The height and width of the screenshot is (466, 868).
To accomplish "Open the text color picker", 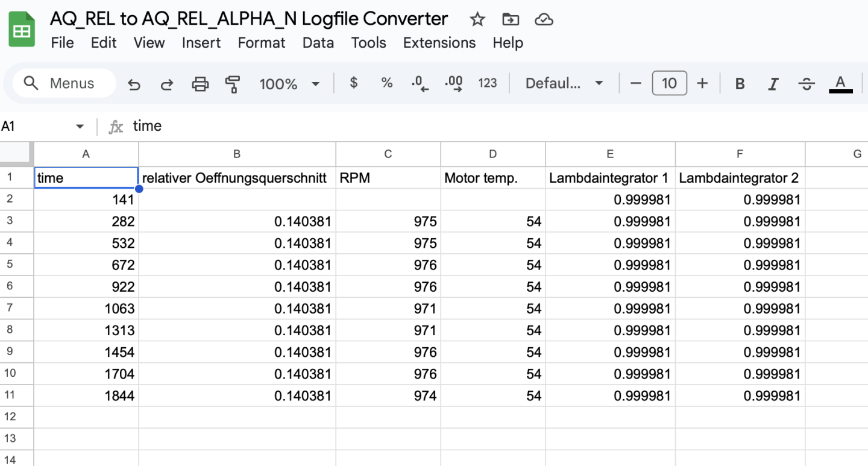I will (841, 84).
